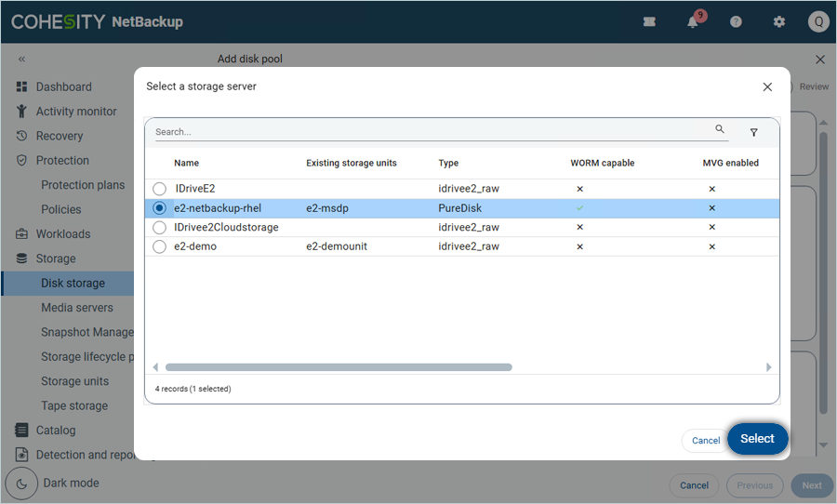Open the settings gear icon
The height and width of the screenshot is (504, 837).
[x=779, y=22]
